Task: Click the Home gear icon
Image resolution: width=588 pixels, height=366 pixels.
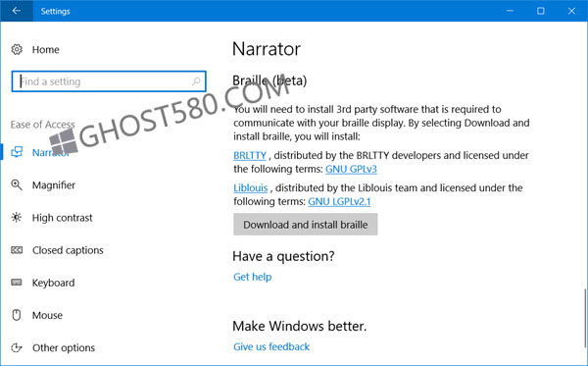Action: 17,49
